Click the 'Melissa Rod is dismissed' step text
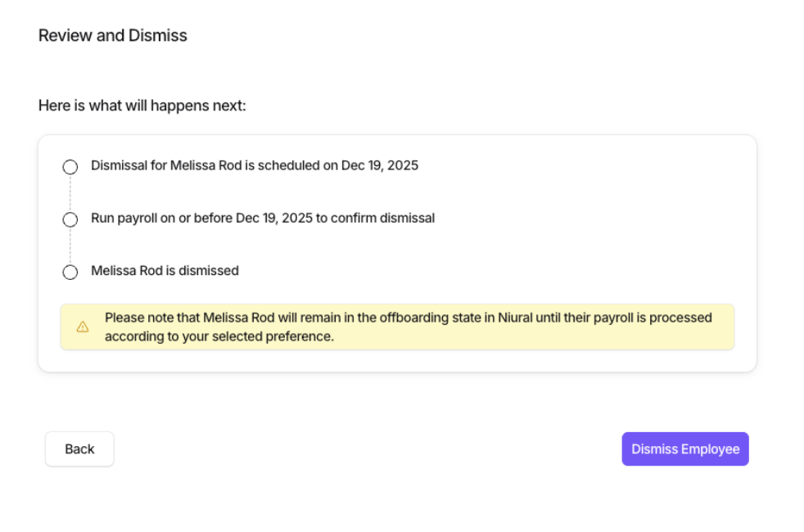Image resolution: width=804 pixels, height=532 pixels. click(165, 271)
